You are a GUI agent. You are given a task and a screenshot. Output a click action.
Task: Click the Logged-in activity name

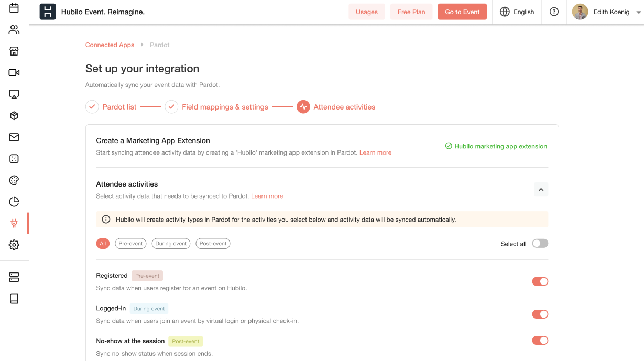point(111,308)
